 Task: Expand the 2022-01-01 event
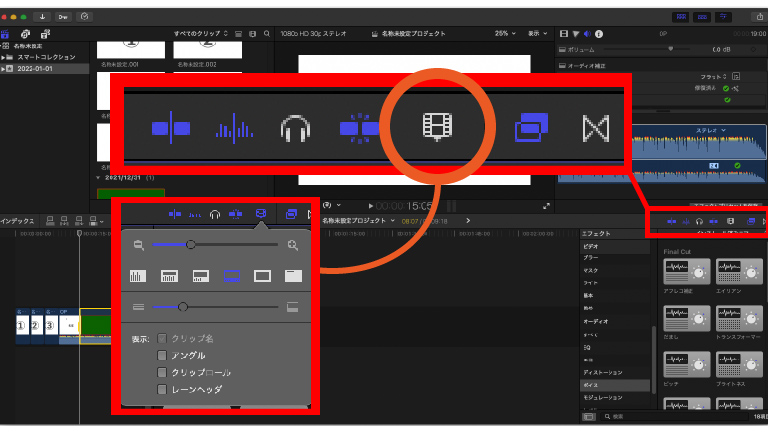[x=3, y=69]
